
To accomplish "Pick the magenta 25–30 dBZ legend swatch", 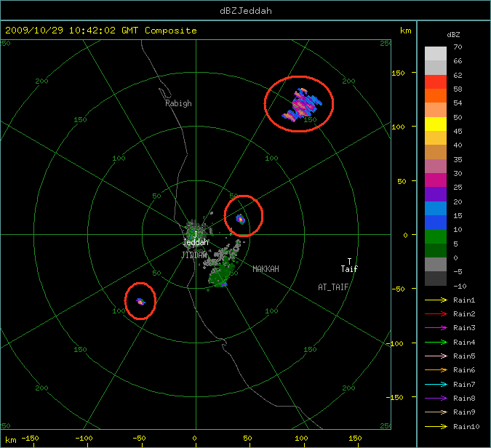I will coord(436,180).
